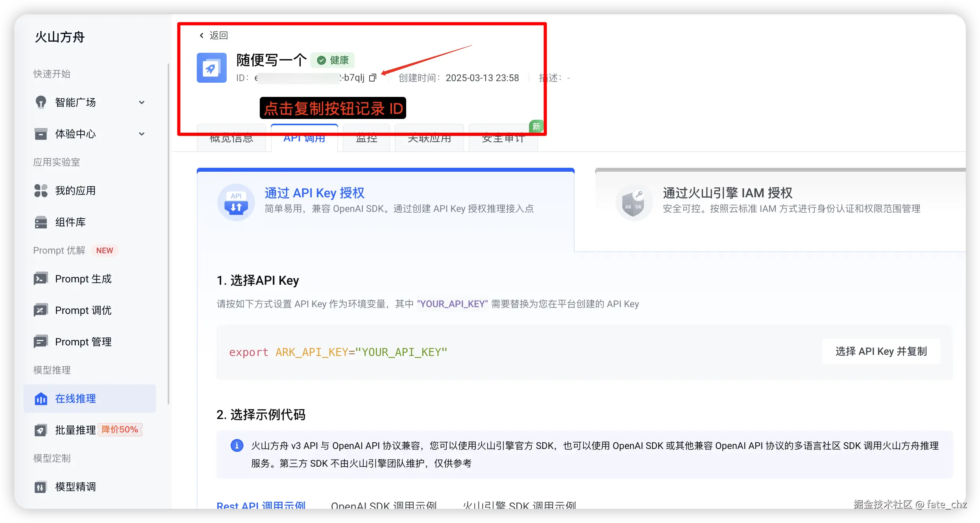
Task: Open Prompt 调优 page
Action: 83,310
